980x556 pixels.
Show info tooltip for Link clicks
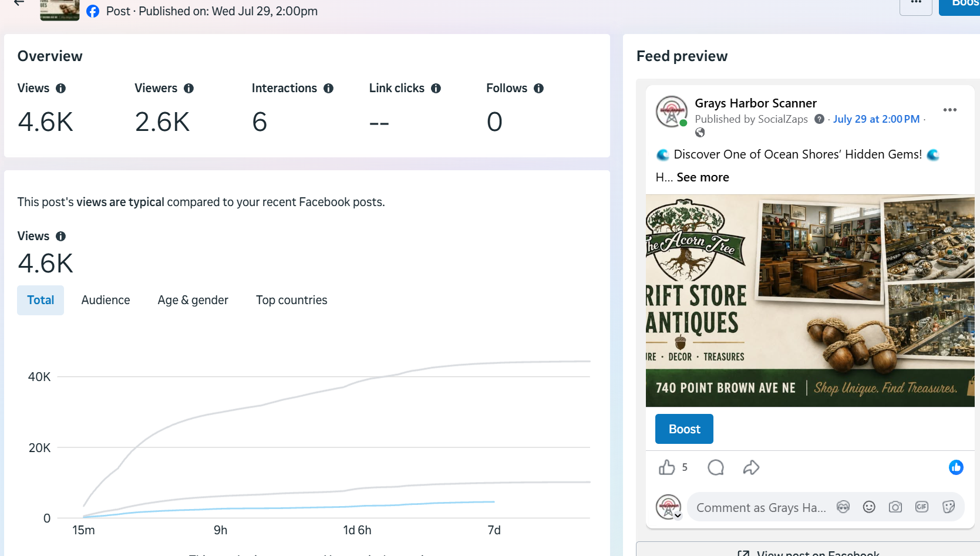click(x=436, y=88)
